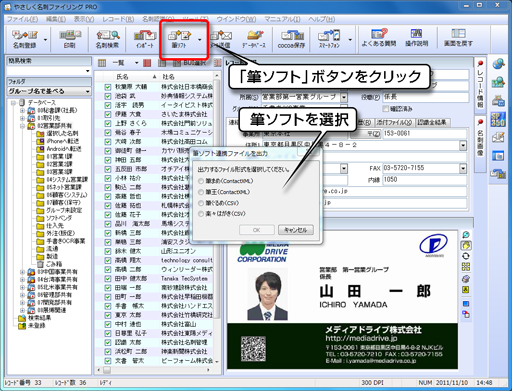The height and width of the screenshot is (391, 512).
Task: Click the BU選択 button
Action: (190, 63)
